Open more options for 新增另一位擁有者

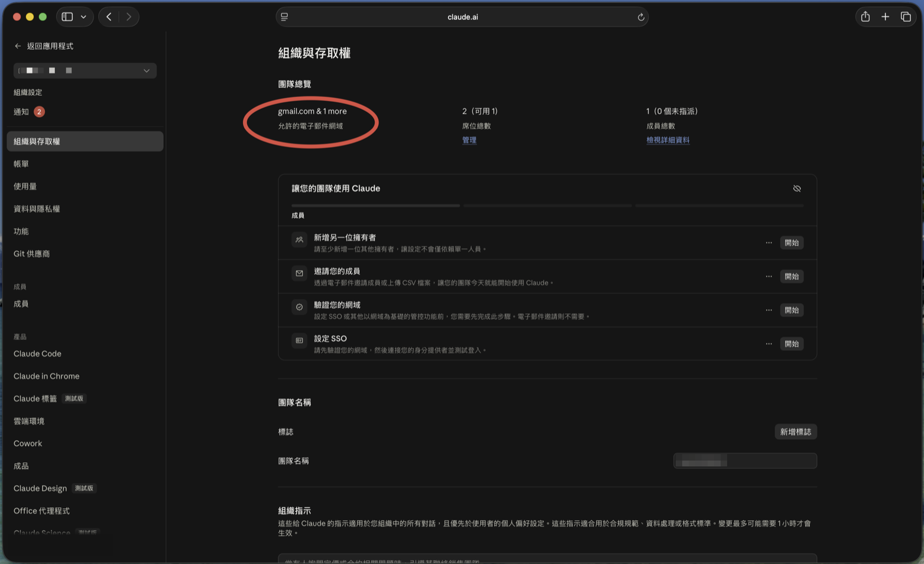tap(769, 243)
